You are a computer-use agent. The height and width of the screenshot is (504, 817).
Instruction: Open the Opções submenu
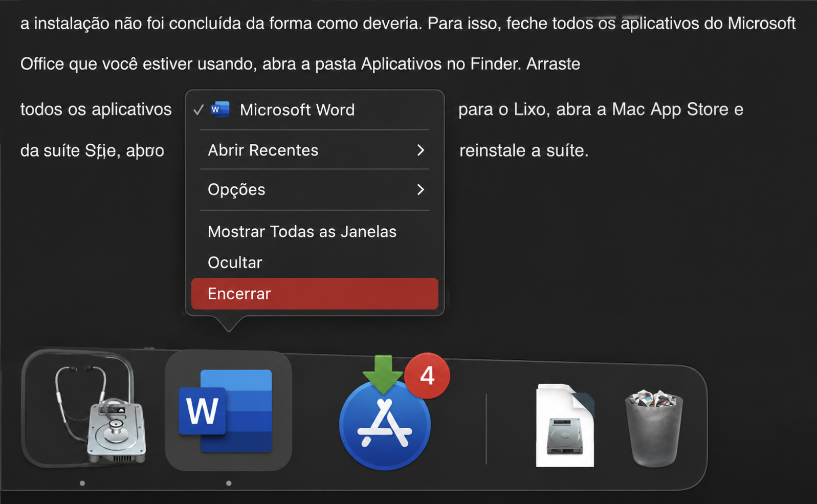click(x=314, y=190)
